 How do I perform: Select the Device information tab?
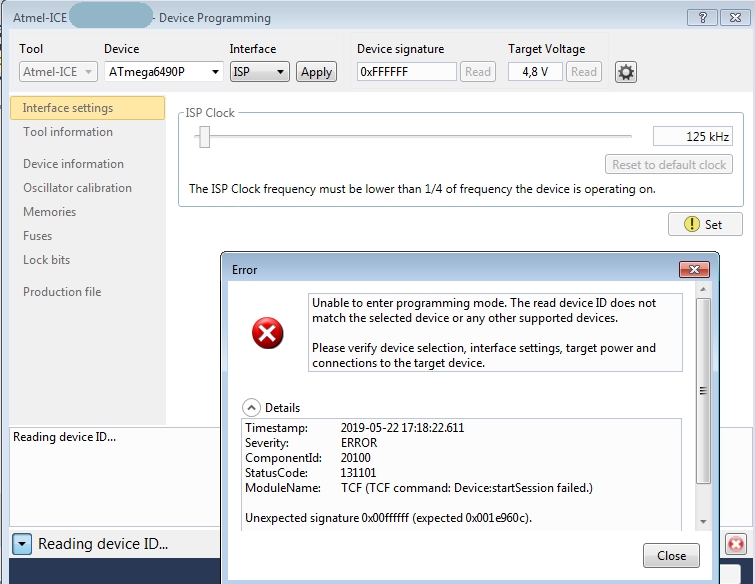[x=73, y=164]
